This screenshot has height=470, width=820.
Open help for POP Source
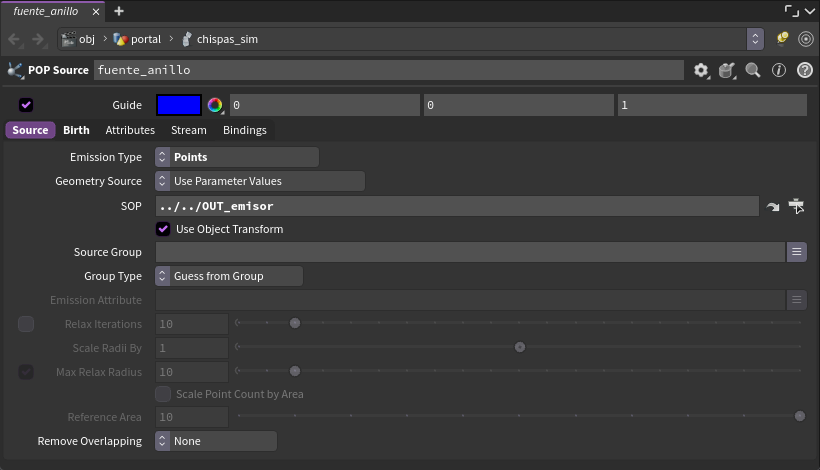805,70
